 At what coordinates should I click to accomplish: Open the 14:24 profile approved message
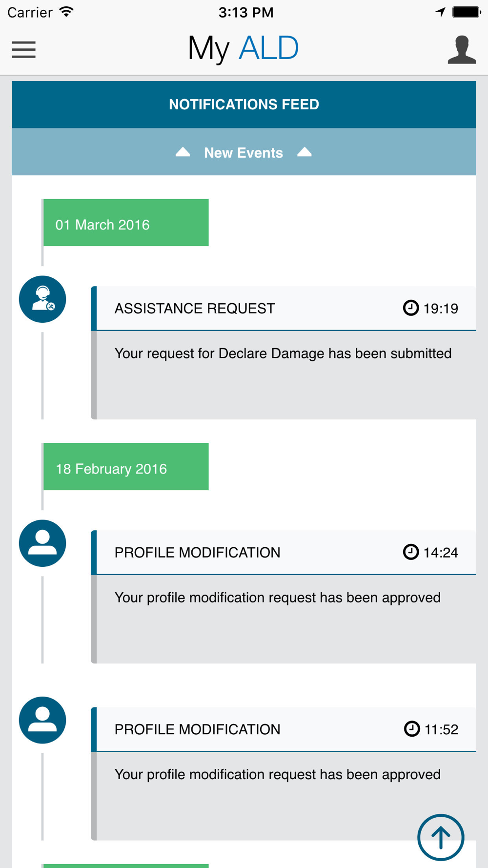coord(277,598)
